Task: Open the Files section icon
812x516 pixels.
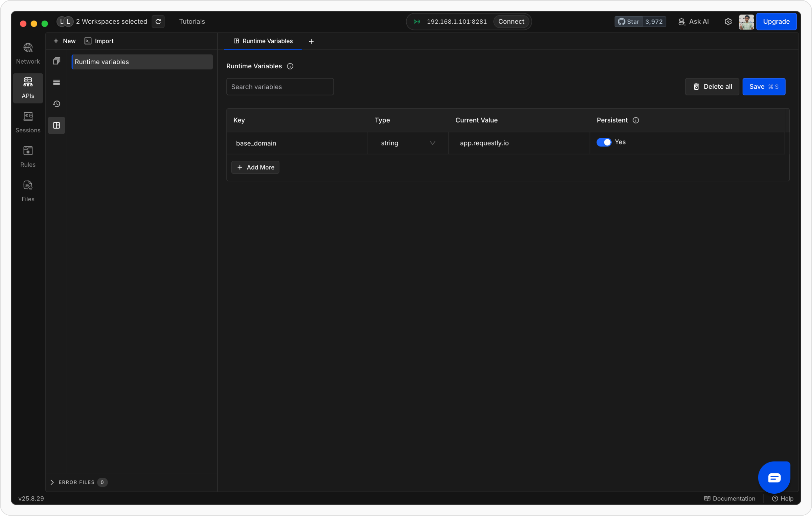Action: click(28, 191)
